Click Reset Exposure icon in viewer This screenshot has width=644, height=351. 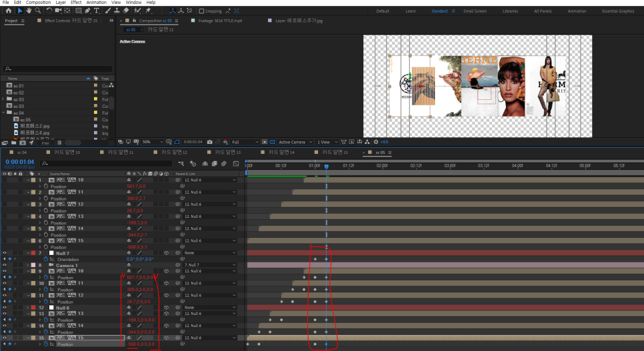tap(376, 142)
